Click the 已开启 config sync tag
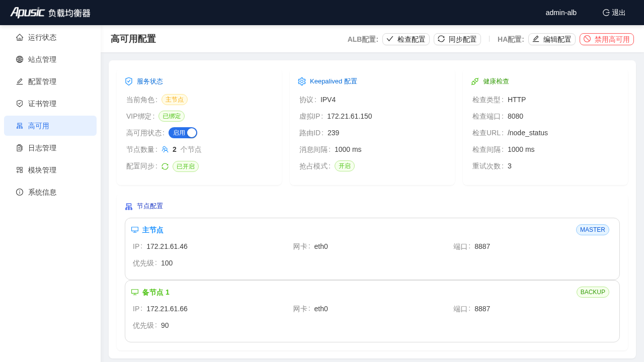The width and height of the screenshot is (644, 362). [x=186, y=166]
